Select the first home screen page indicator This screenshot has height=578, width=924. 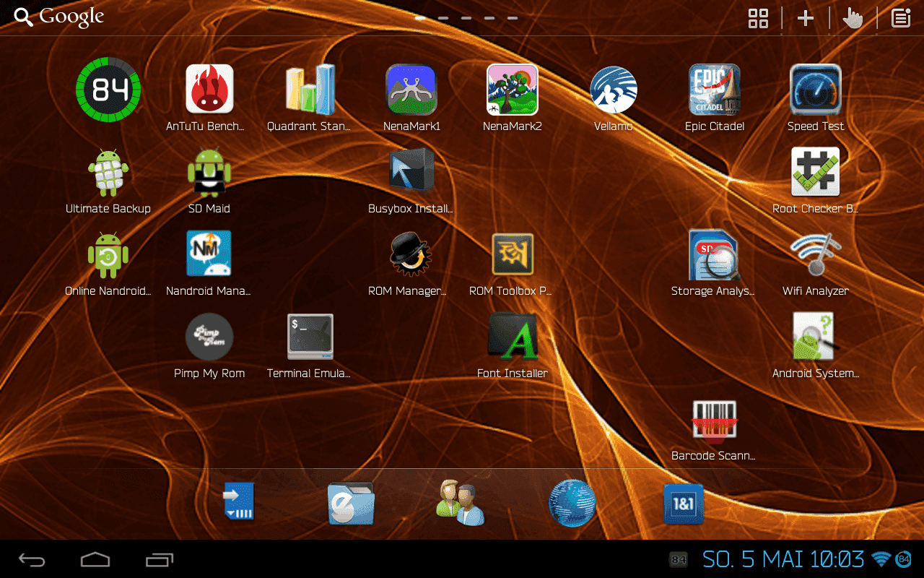click(x=420, y=18)
